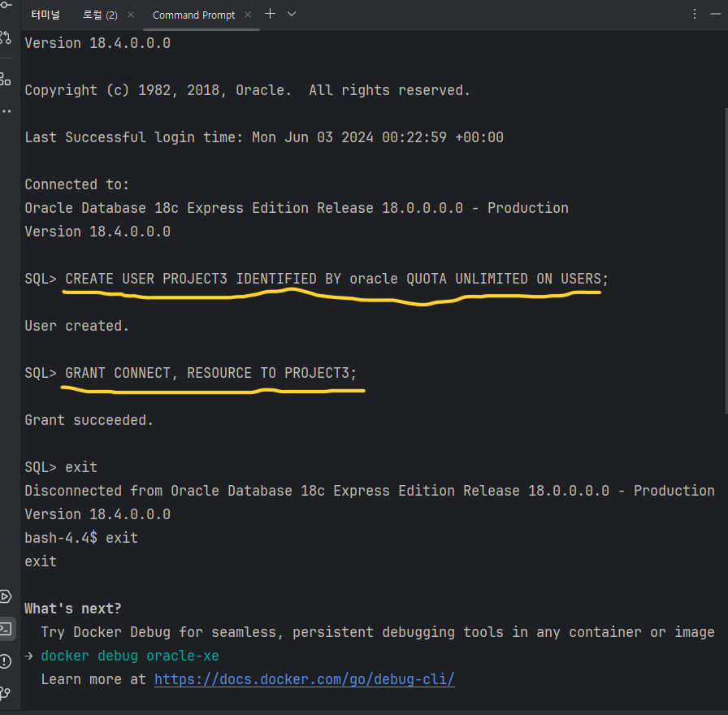
Task: Switch to the 로컬 (2) terminal tab
Action: (100, 15)
